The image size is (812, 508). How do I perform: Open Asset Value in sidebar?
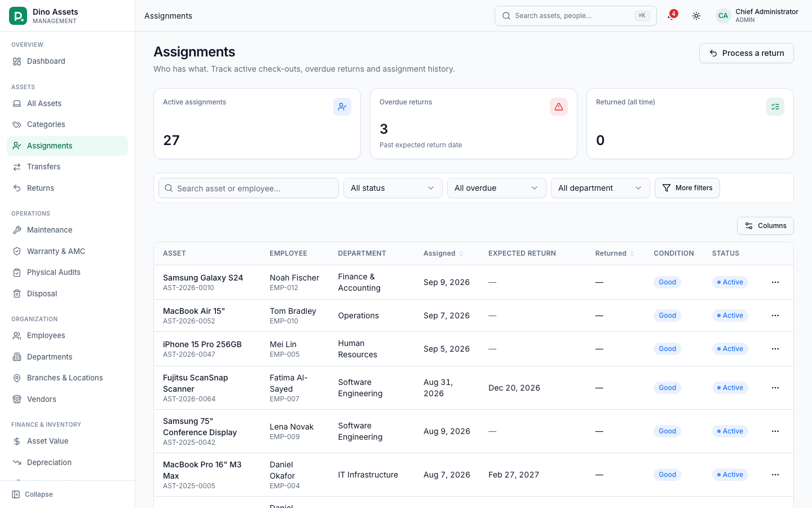pyautogui.click(x=67, y=441)
